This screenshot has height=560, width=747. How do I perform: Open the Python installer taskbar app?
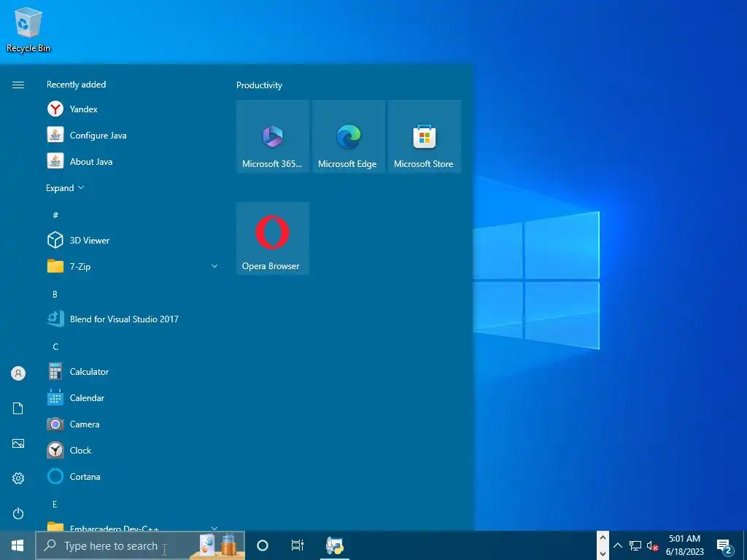click(335, 545)
